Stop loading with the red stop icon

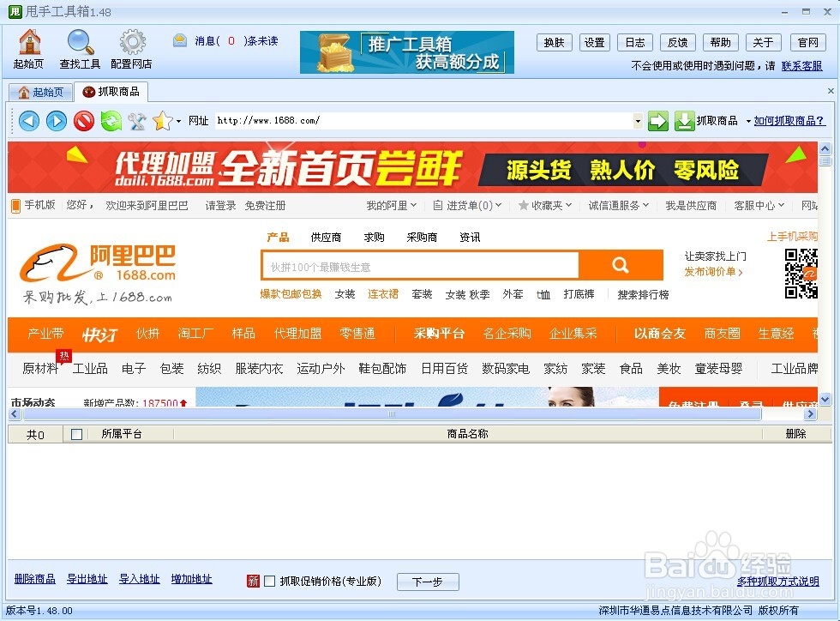point(84,121)
